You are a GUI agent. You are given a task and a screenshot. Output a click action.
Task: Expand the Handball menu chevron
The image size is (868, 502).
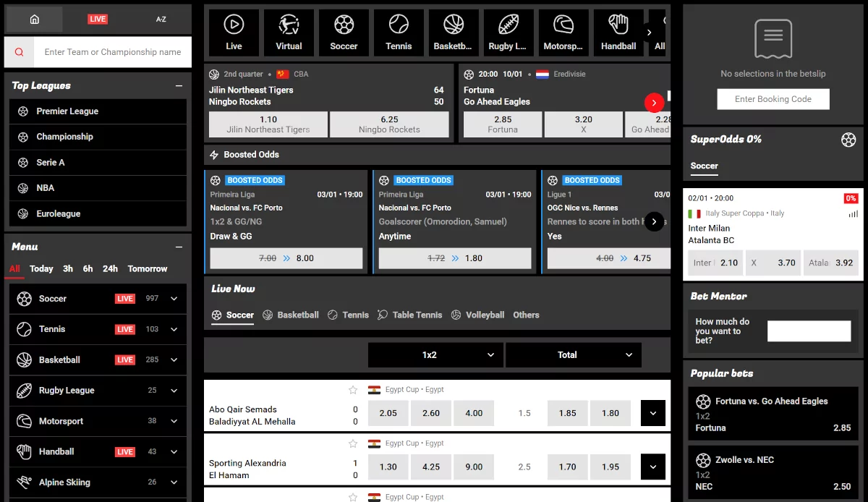pyautogui.click(x=174, y=451)
